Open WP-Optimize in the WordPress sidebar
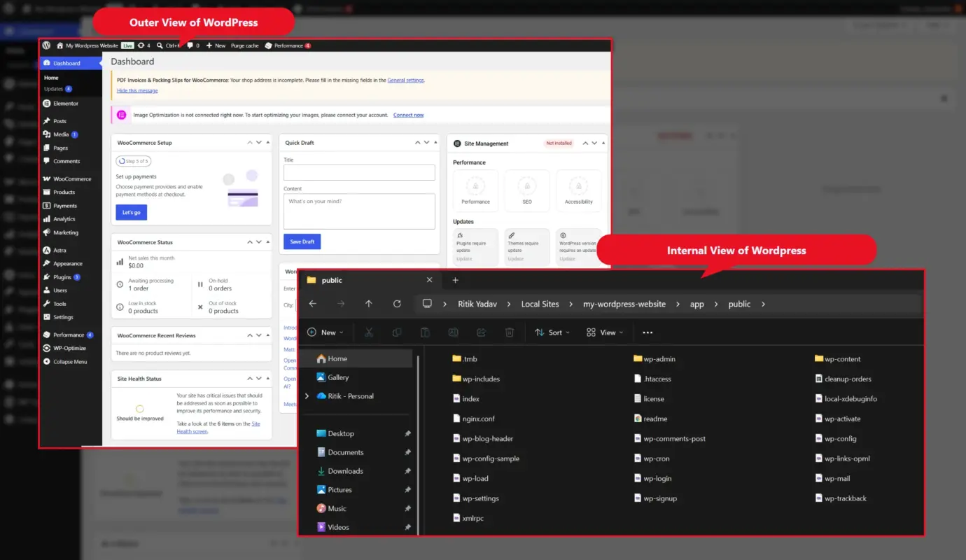Image resolution: width=966 pixels, height=560 pixels. [x=65, y=349]
